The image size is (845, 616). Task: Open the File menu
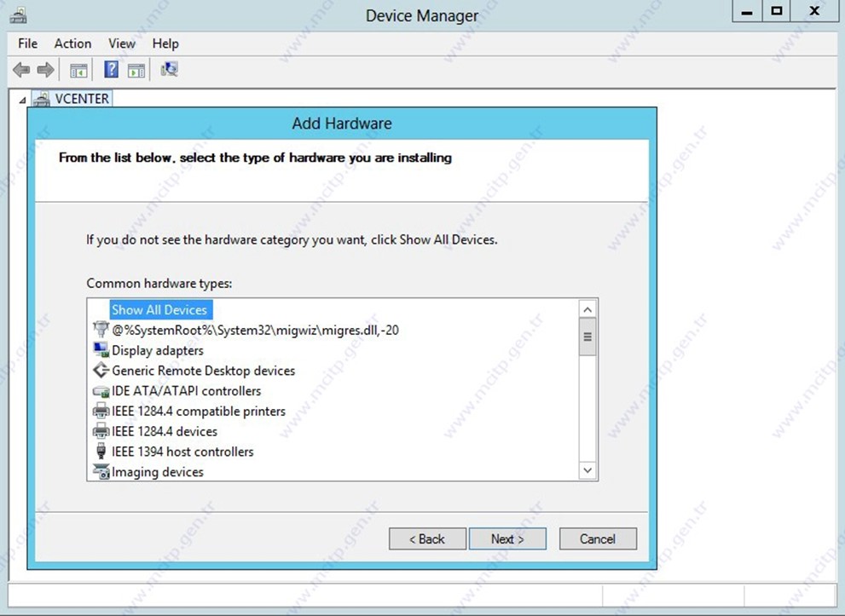click(27, 43)
